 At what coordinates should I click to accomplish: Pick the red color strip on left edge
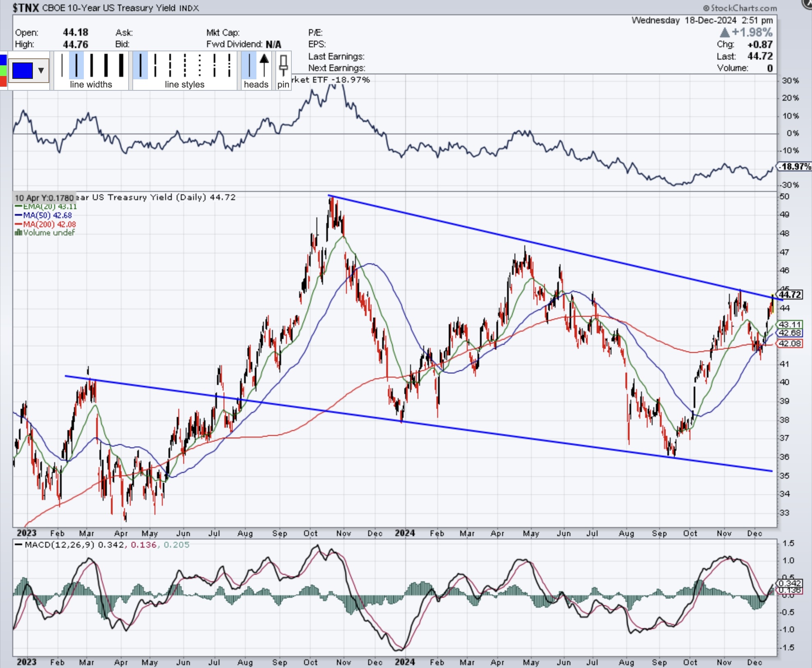click(x=3, y=81)
